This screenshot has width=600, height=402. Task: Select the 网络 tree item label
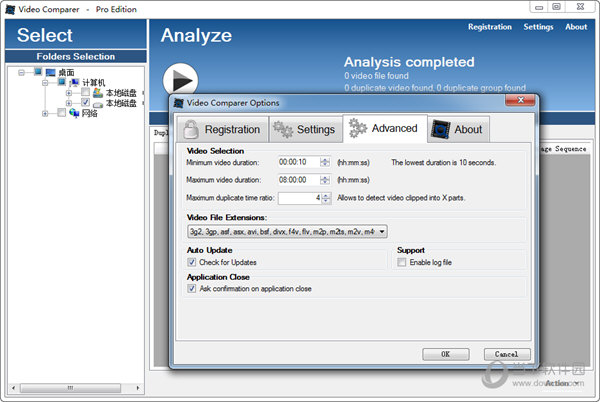click(90, 113)
